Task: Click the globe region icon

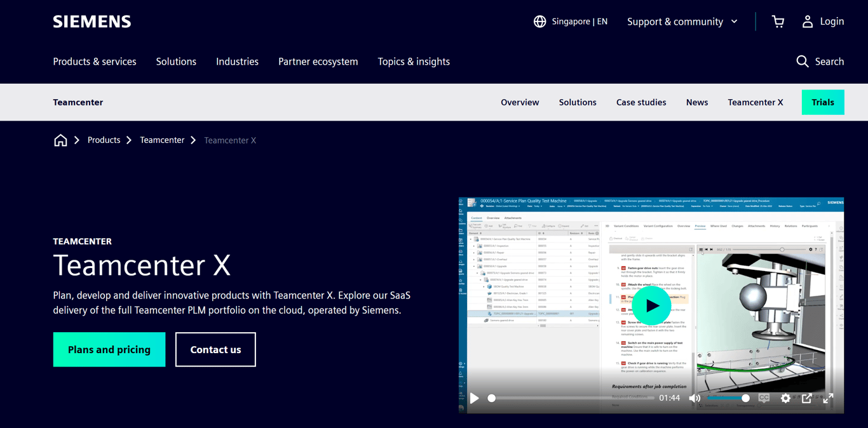Action: (539, 22)
